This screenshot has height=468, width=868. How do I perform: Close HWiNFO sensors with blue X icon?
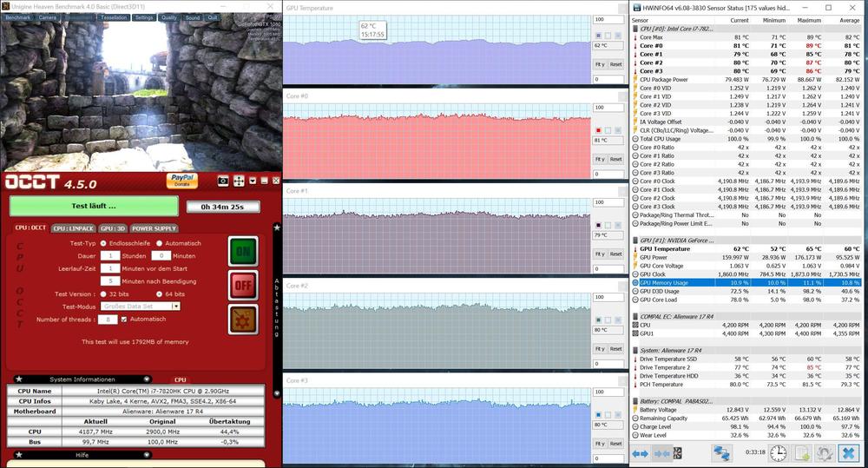(x=849, y=453)
